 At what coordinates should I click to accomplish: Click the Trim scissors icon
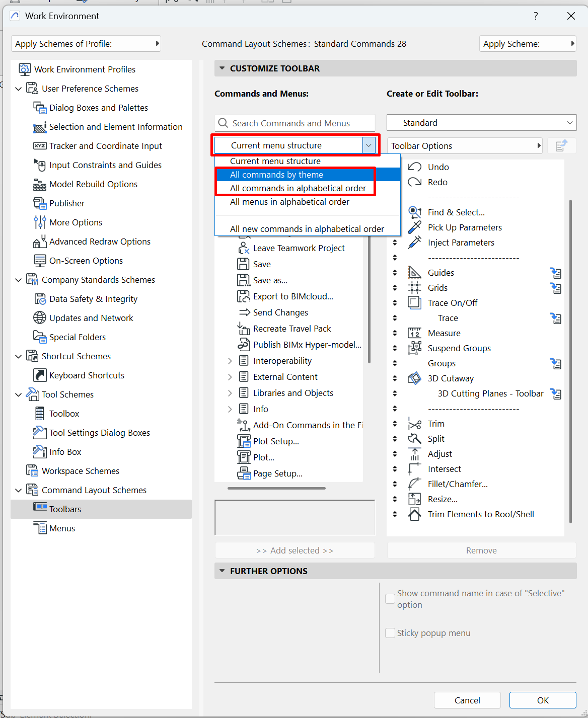414,424
